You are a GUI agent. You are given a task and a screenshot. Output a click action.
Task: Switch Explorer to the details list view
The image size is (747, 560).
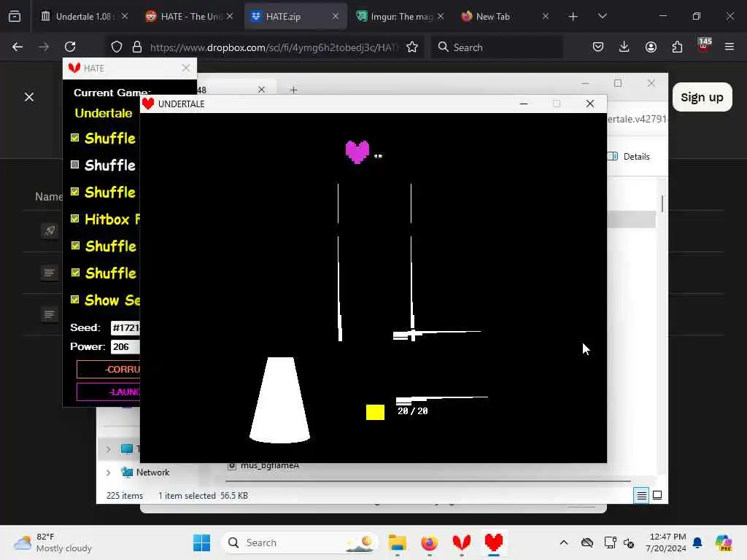(641, 496)
